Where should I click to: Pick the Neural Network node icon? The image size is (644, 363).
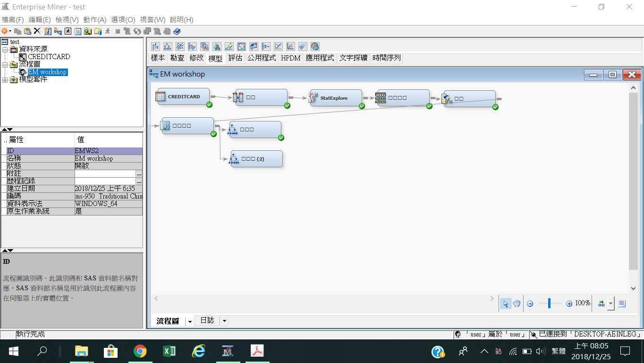[266, 46]
